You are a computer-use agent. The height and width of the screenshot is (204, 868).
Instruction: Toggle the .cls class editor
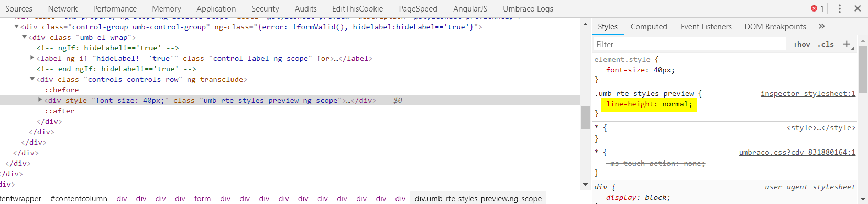[x=826, y=45]
